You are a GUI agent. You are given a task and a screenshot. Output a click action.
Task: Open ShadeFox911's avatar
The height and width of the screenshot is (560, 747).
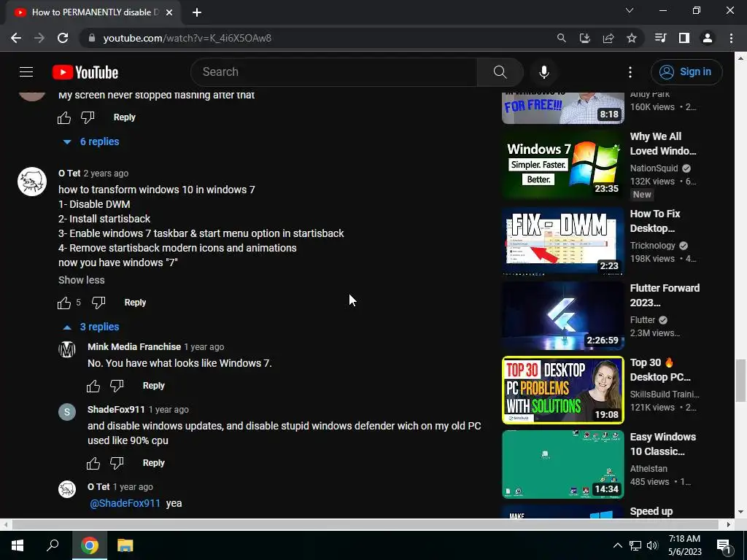click(67, 412)
